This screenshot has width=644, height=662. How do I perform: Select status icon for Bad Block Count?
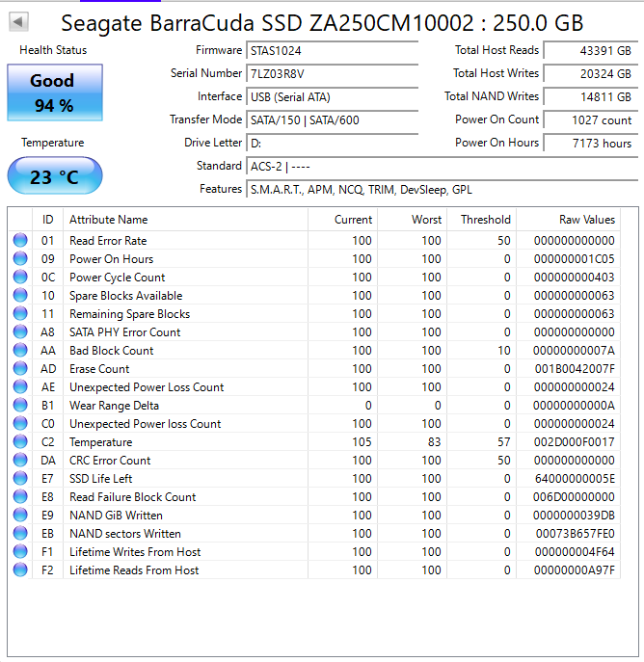[20, 350]
